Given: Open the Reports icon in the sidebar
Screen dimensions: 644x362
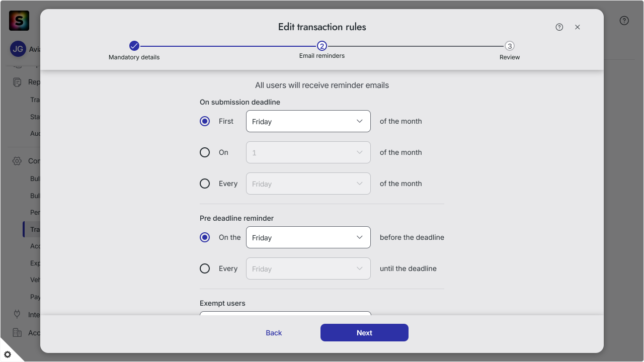Looking at the screenshot, I should [17, 82].
